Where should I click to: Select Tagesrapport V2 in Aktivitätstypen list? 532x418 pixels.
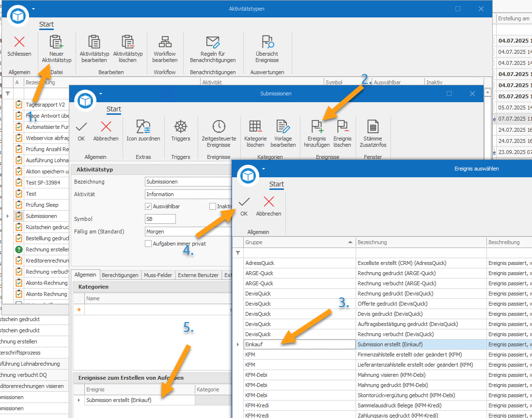click(41, 105)
